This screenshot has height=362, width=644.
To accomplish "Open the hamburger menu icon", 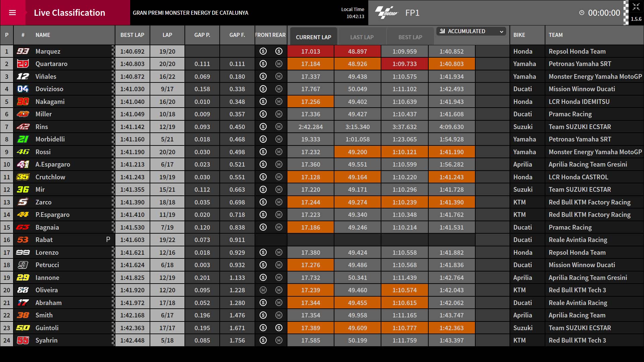I will pyautogui.click(x=12, y=13).
